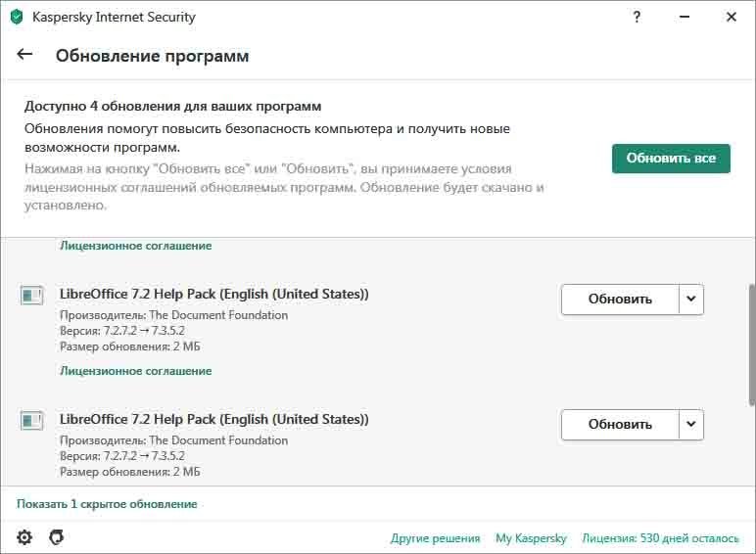The image size is (756, 554).
Task: Click the Обновить все button
Action: coord(671,159)
